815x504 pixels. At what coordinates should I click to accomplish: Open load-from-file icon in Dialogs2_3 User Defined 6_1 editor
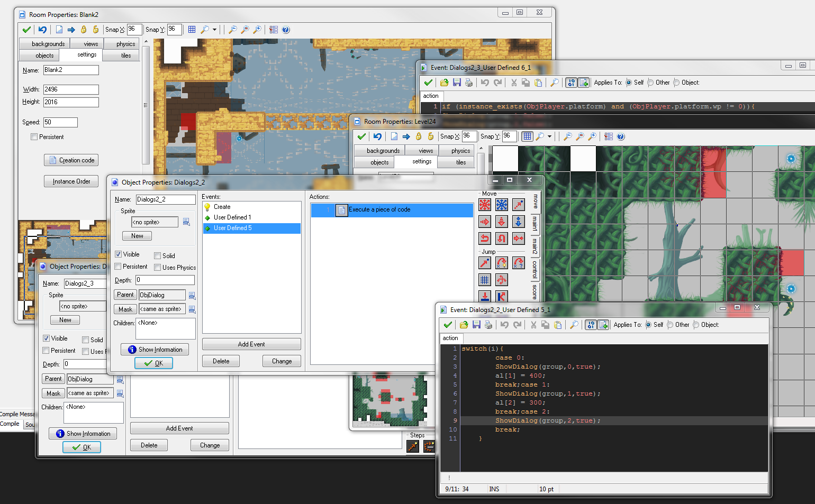[445, 83]
